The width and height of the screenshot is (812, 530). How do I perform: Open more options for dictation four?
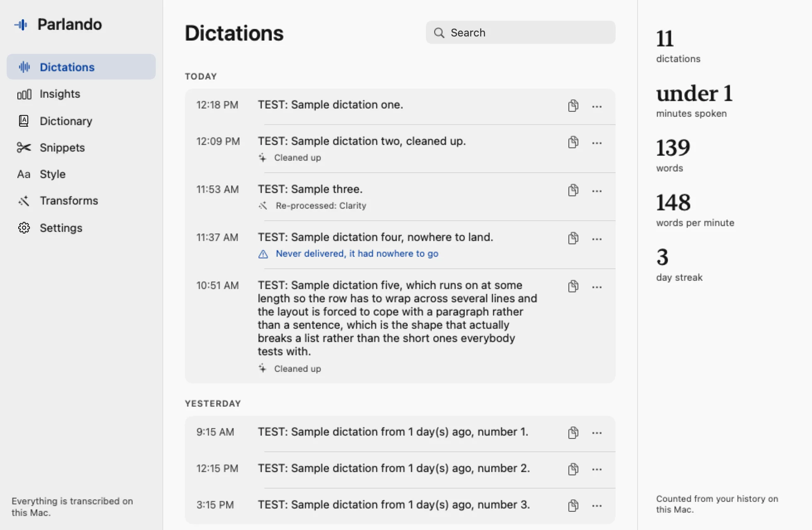point(597,239)
